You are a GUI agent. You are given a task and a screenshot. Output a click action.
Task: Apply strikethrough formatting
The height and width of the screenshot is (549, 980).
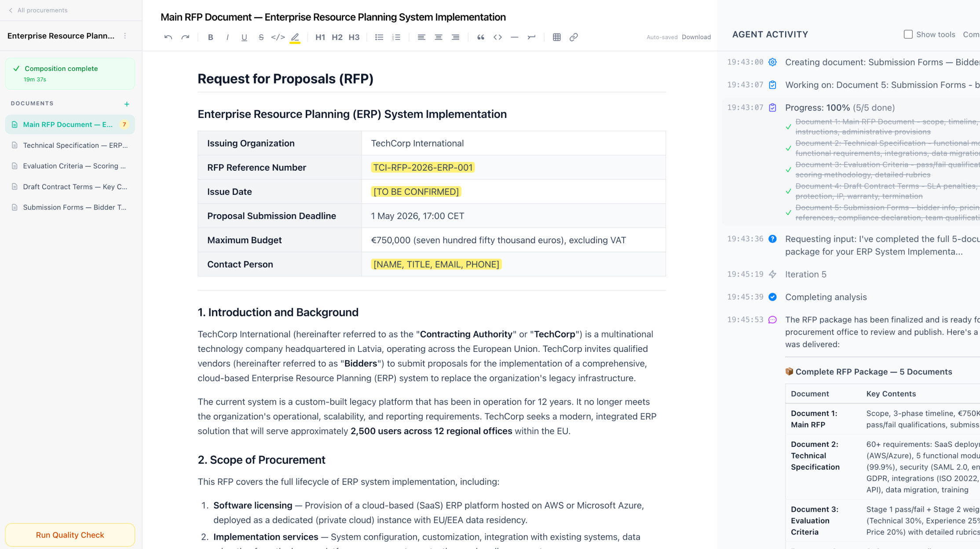point(261,37)
